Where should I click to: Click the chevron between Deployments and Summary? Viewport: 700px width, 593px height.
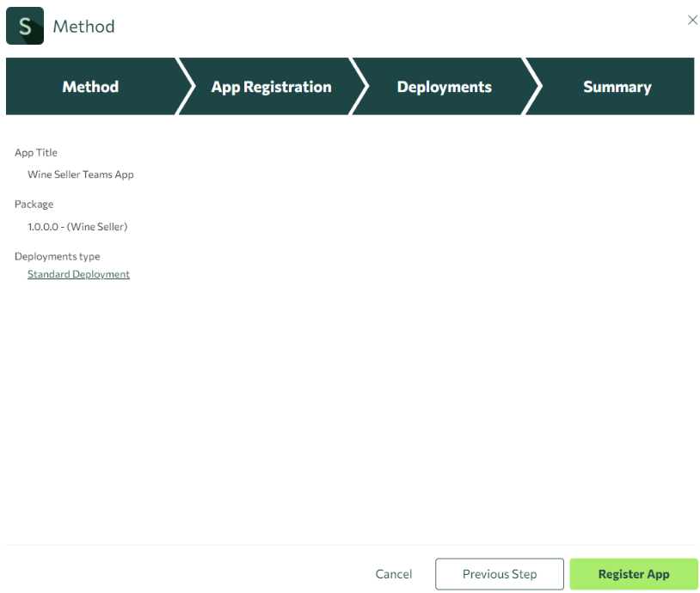point(534,87)
